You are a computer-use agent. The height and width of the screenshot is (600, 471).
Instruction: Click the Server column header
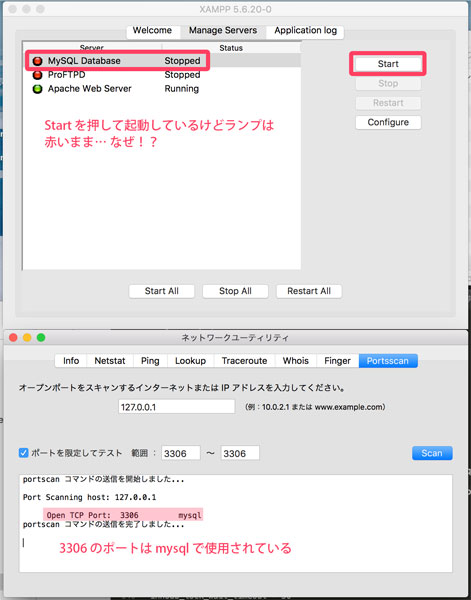click(x=92, y=48)
